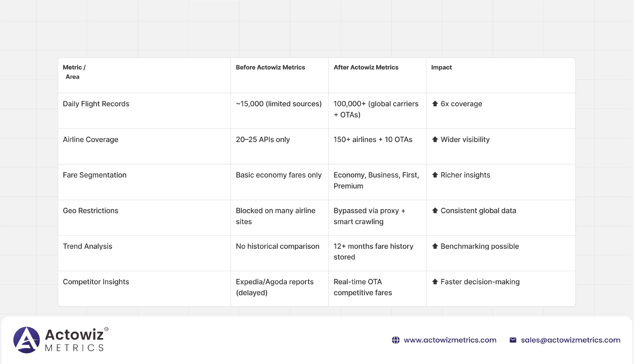Click the envelope icon beside sales email
The height and width of the screenshot is (364, 634).
click(513, 340)
